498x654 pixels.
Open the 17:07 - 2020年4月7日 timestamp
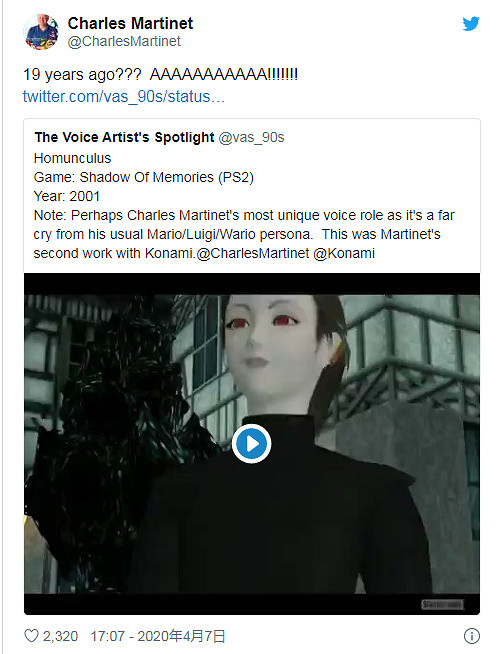[158, 636]
